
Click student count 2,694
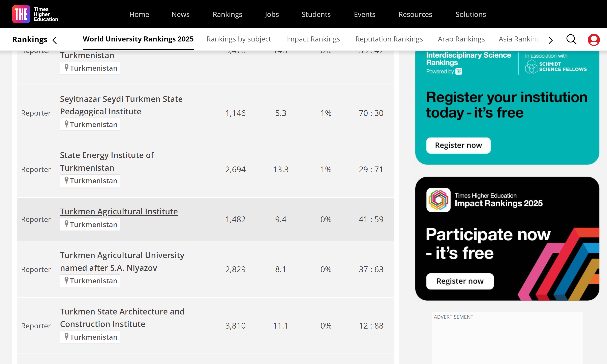235,170
